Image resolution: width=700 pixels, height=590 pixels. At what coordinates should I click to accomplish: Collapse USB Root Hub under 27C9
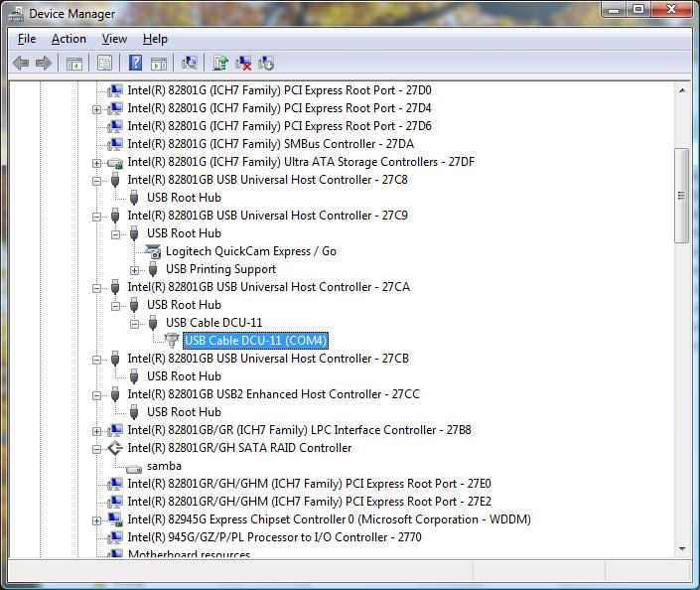(x=115, y=234)
